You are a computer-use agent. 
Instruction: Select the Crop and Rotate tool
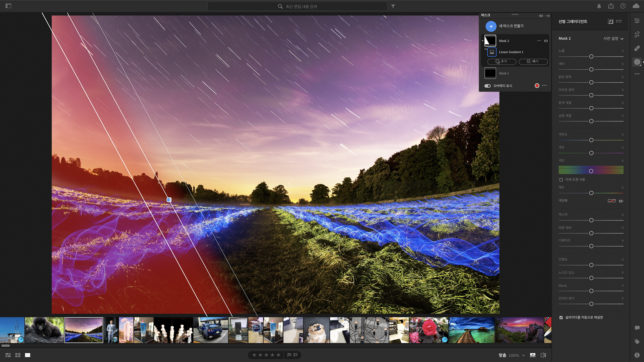coord(637,34)
